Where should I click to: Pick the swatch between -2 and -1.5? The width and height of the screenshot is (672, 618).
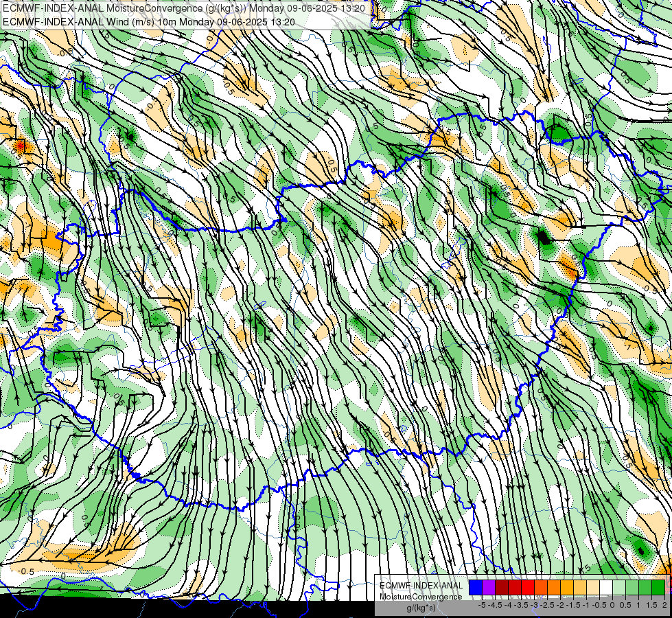(x=567, y=588)
